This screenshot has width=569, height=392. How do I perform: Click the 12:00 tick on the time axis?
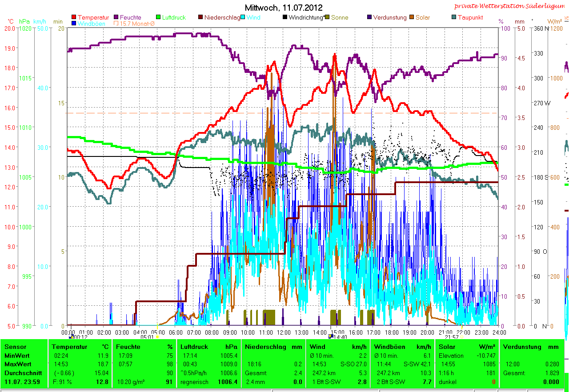coord(284,332)
